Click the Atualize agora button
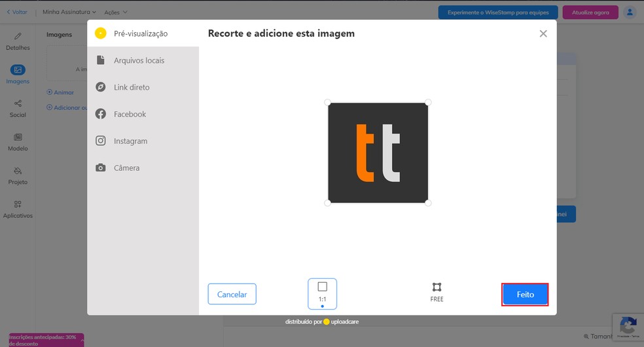The width and height of the screenshot is (644, 347). click(x=590, y=12)
